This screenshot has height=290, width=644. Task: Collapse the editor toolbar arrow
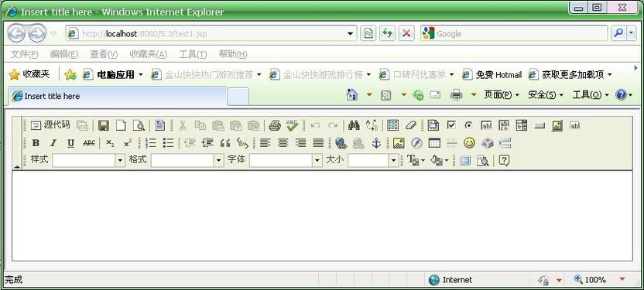pyautogui.click(x=17, y=166)
